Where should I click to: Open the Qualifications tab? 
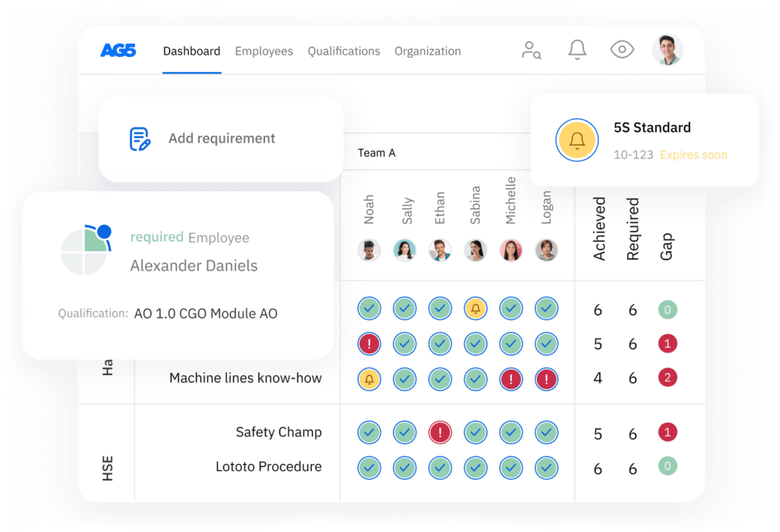click(x=344, y=51)
